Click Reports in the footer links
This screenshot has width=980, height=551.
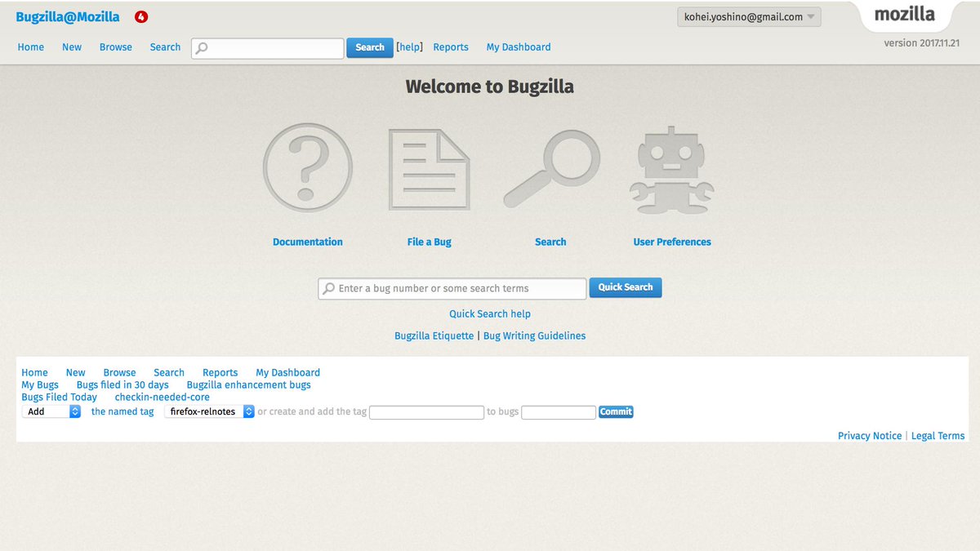coord(220,372)
